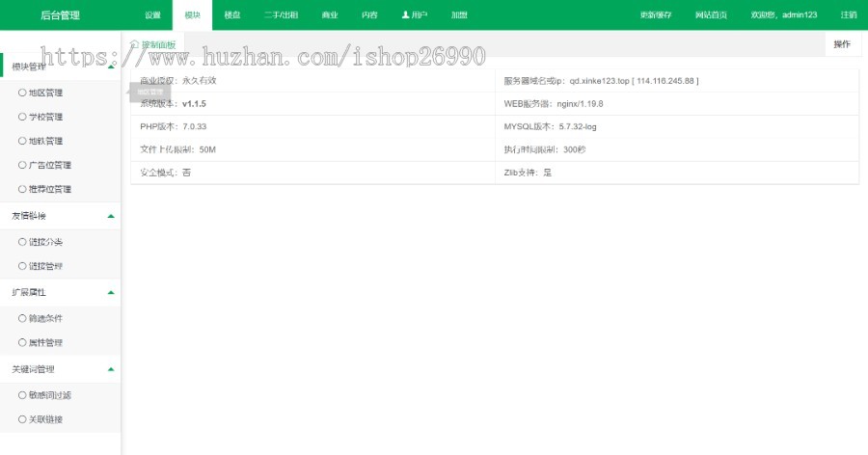Image resolution: width=868 pixels, height=455 pixels.
Task: Click the 商业授权: 永久有效 cell
Action: pyautogui.click(x=312, y=81)
